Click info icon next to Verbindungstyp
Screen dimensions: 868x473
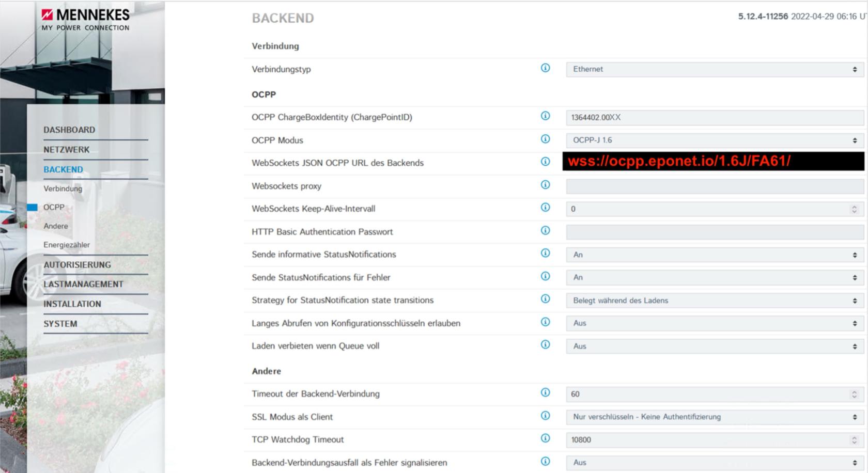tap(545, 68)
